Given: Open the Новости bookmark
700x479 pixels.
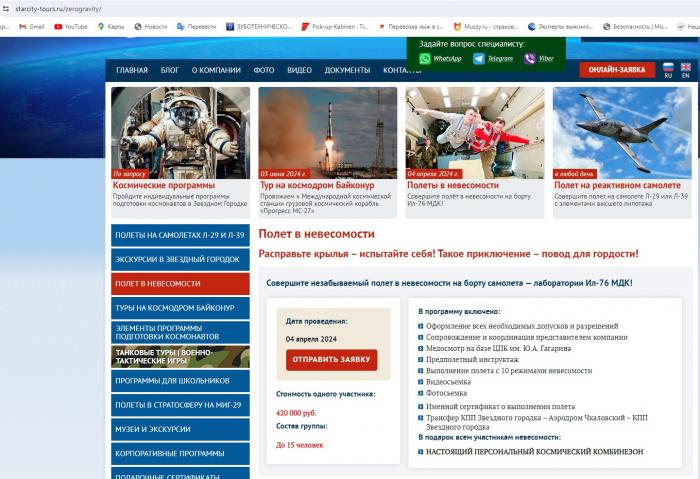Looking at the screenshot, I should [x=150, y=27].
